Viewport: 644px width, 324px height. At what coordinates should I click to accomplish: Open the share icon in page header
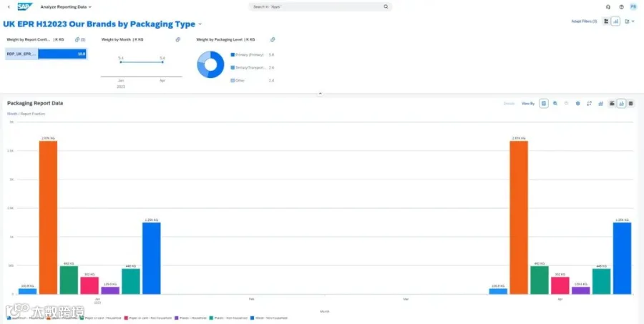(627, 21)
